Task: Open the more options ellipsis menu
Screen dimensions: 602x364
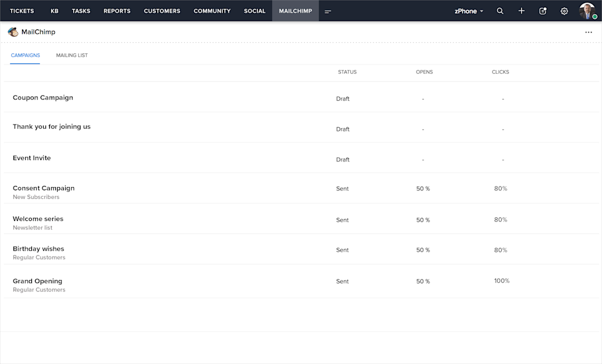Action: pos(588,31)
